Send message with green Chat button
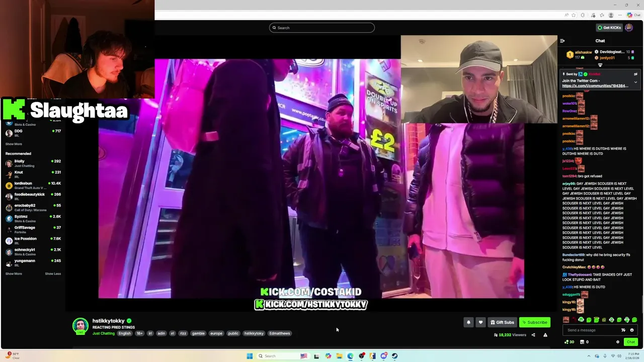644x362 pixels. (630, 342)
